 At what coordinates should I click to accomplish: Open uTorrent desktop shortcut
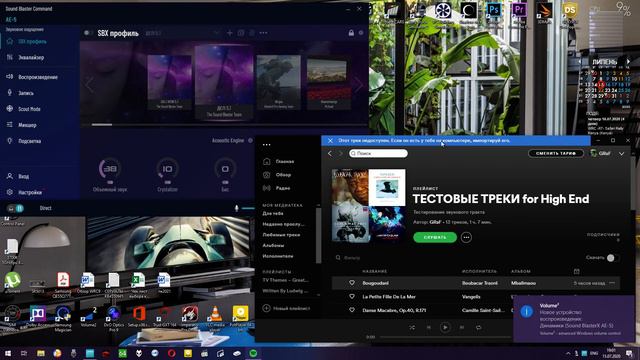pos(13,281)
